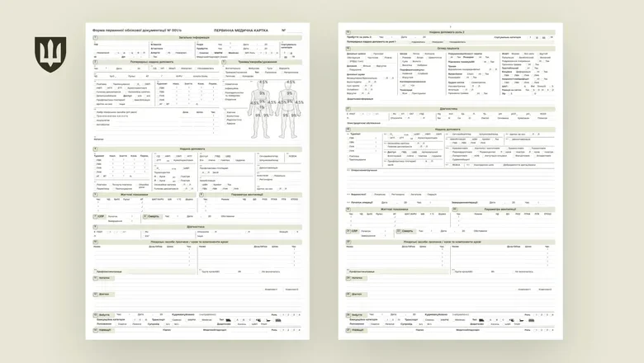Tick the Профілактика/анальгезія checkbox on left form

[x=94, y=271]
